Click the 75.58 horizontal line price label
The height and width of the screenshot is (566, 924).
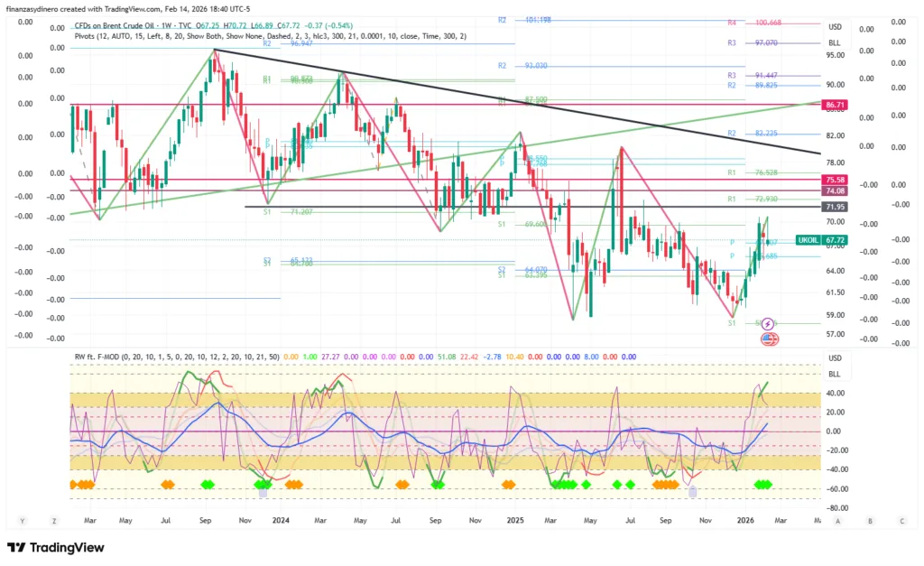click(x=834, y=181)
